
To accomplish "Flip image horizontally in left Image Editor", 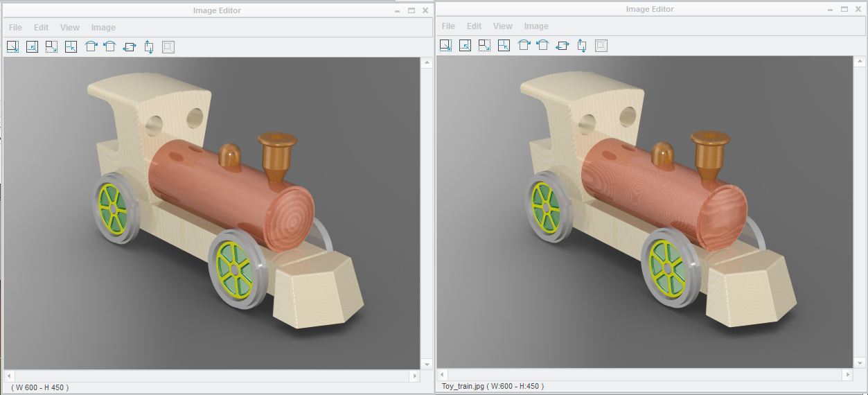I will tap(130, 46).
